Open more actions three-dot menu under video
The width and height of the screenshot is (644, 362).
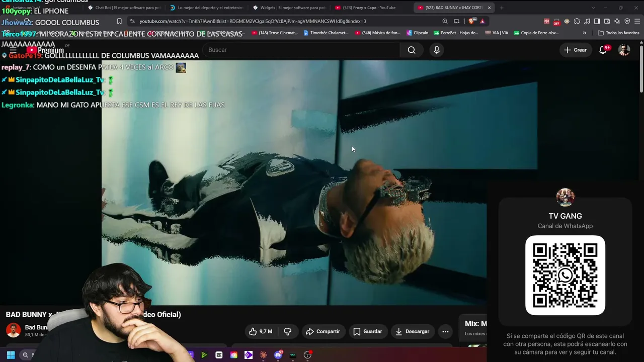coord(445,331)
